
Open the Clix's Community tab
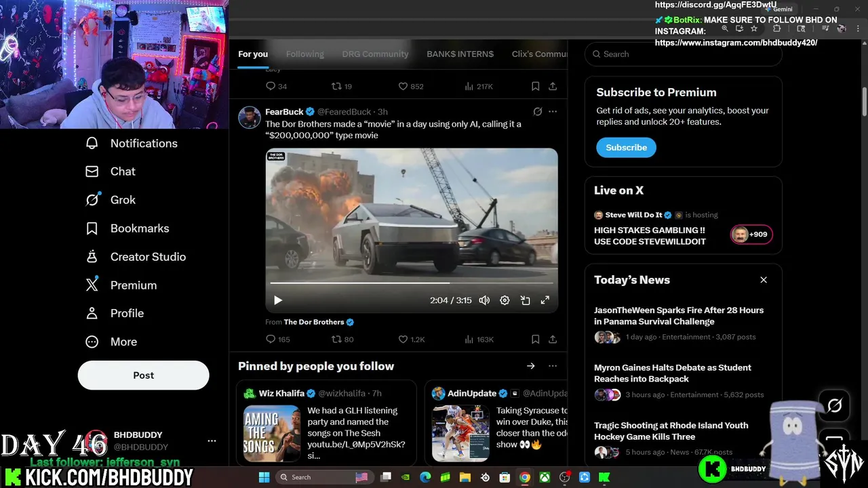[x=540, y=54]
